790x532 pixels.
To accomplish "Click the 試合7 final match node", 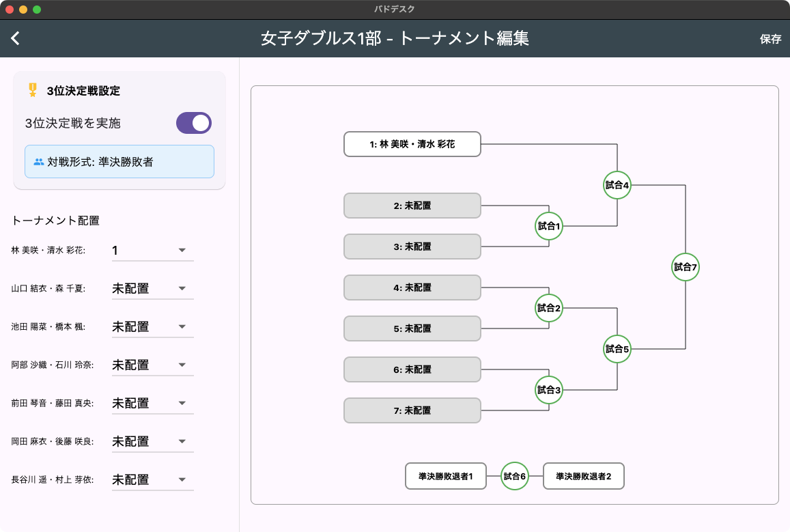I will [686, 267].
